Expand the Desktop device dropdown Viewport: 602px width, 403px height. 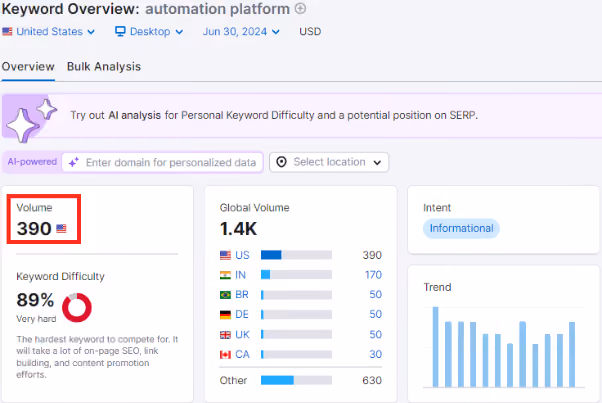[x=149, y=31]
